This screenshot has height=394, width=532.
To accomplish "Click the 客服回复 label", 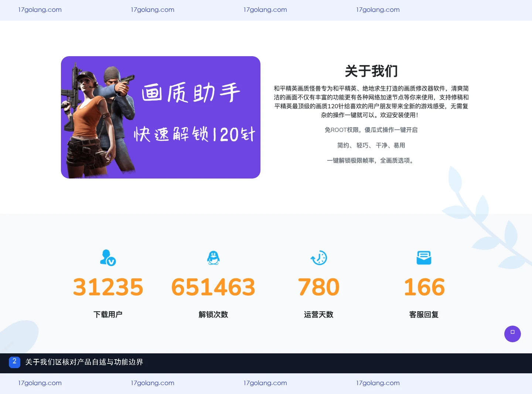I will point(424,315).
